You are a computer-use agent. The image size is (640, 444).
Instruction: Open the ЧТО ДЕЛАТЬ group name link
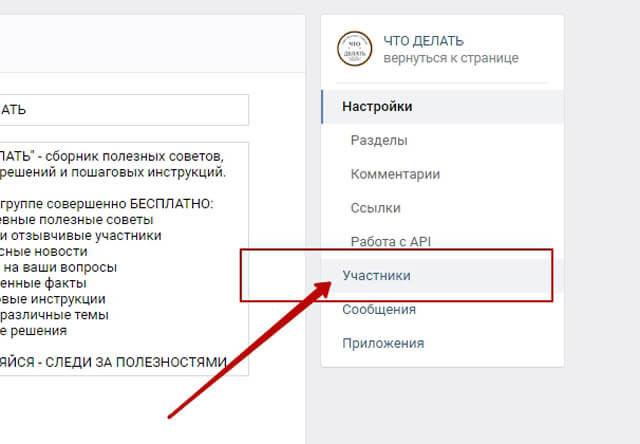click(423, 41)
